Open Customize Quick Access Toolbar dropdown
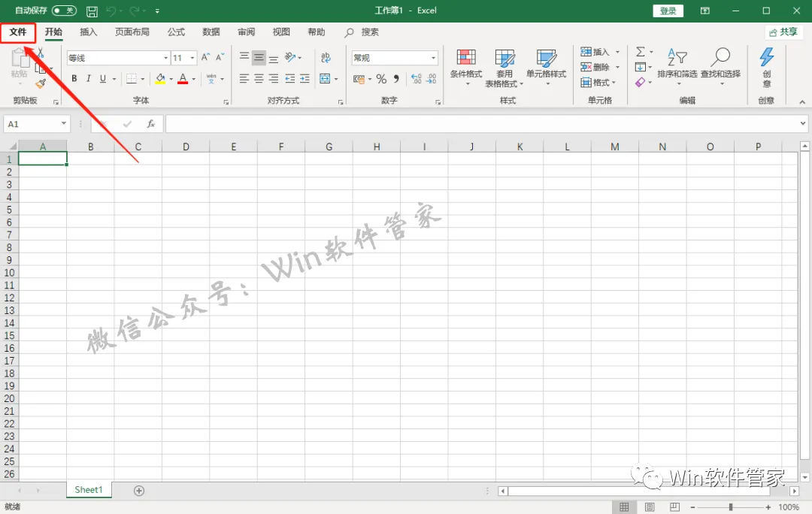 (157, 11)
